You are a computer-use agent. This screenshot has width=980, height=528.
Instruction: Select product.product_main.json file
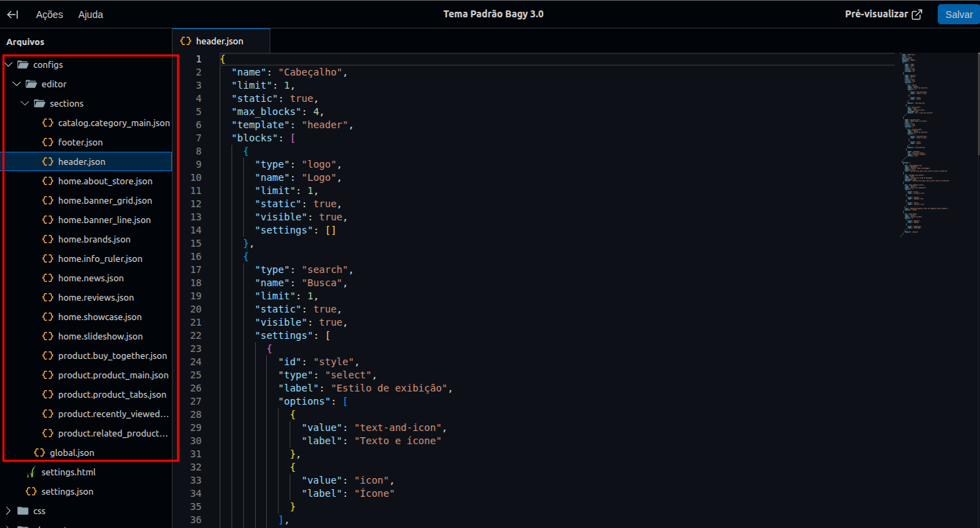(x=113, y=375)
